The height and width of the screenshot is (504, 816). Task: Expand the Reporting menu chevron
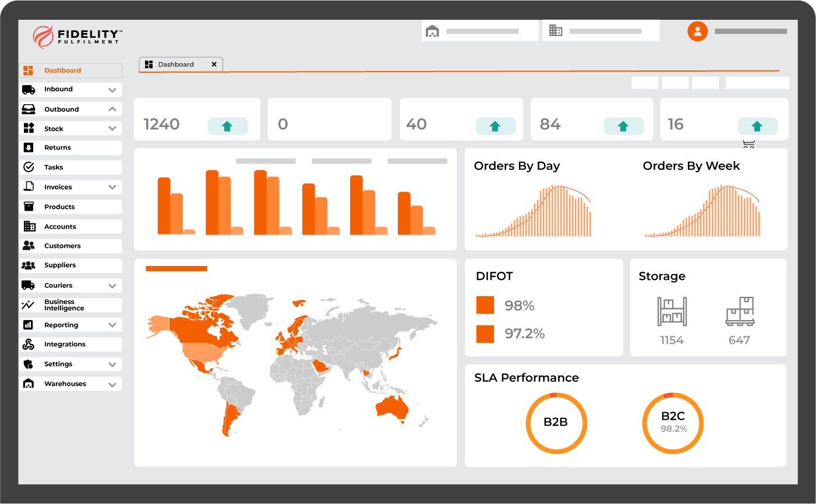(112, 325)
